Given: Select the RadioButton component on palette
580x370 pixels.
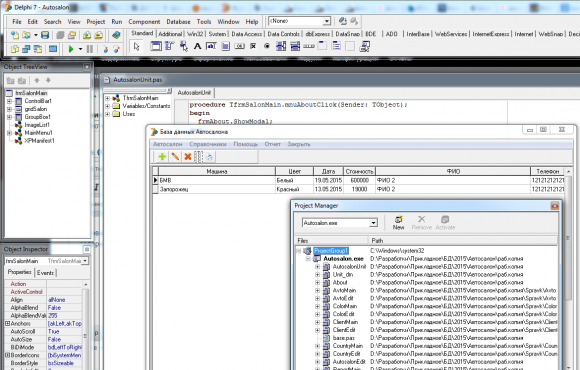Looking at the screenshot, I should [x=267, y=46].
